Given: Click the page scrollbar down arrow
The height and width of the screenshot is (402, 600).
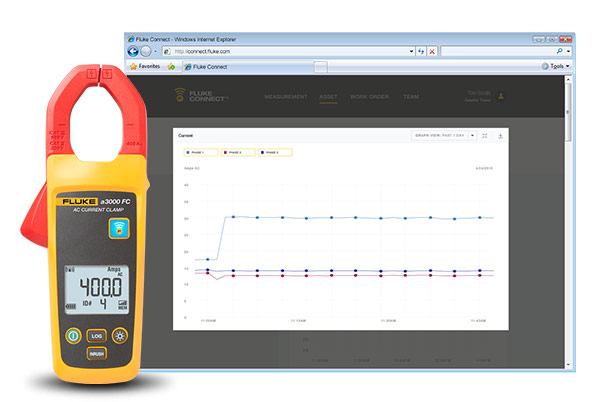Looking at the screenshot, I should click(568, 365).
